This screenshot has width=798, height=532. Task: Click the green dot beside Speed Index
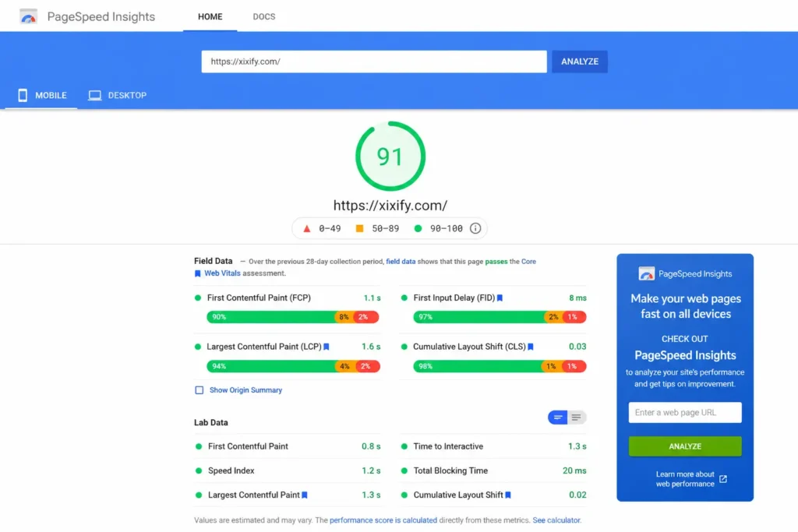pyautogui.click(x=199, y=471)
